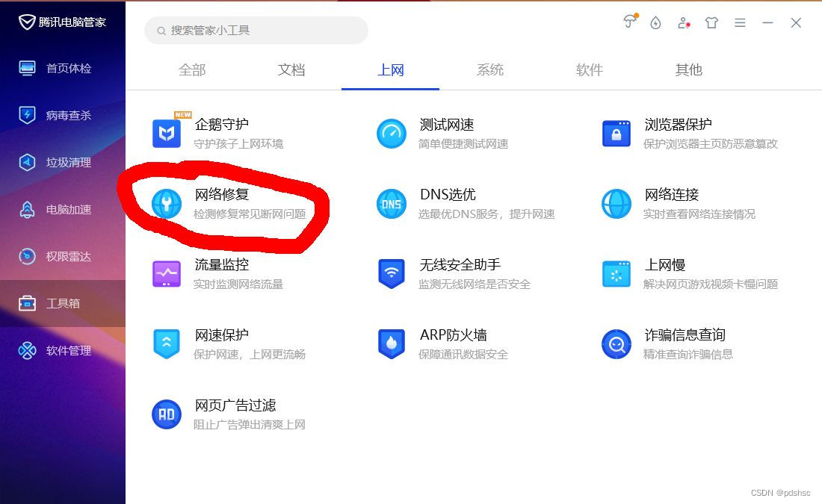Image resolution: width=822 pixels, height=504 pixels.
Task: Go to 病毒查杀 in sidebar
Action: (63, 115)
